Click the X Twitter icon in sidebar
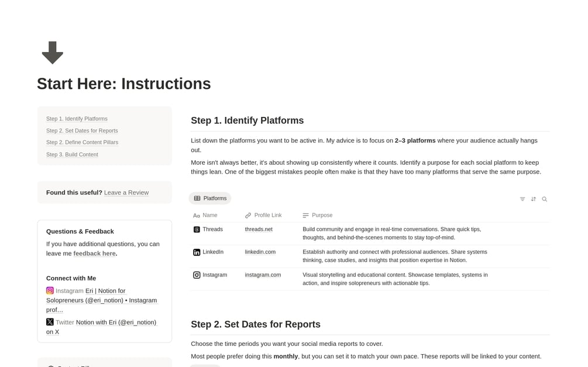The image size is (588, 367). [x=50, y=322]
